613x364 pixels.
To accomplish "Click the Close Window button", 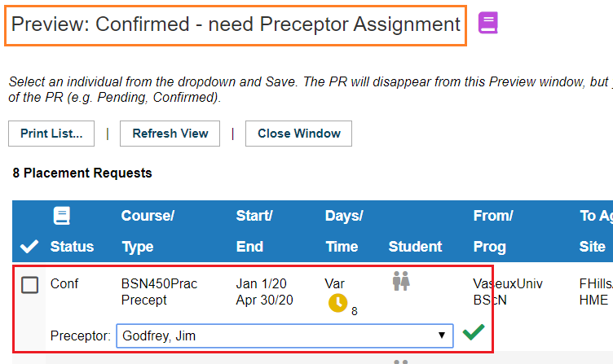I will coord(298,134).
